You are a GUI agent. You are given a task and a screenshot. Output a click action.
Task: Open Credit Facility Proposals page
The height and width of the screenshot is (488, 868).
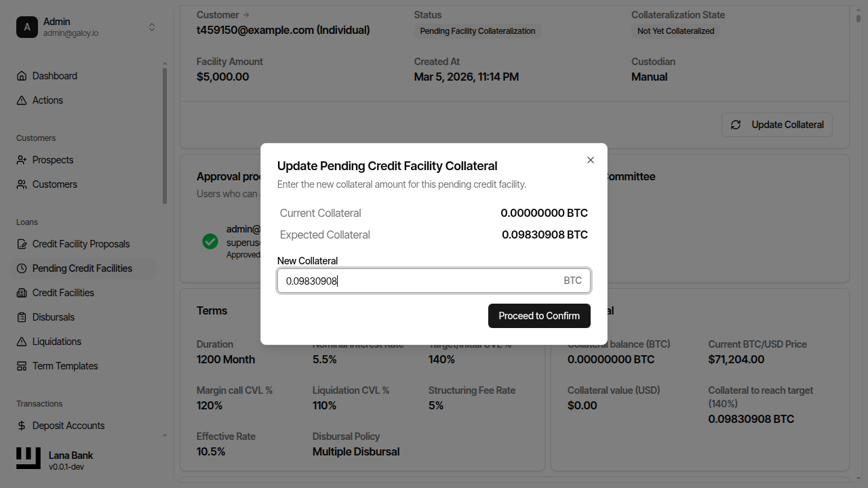click(81, 244)
